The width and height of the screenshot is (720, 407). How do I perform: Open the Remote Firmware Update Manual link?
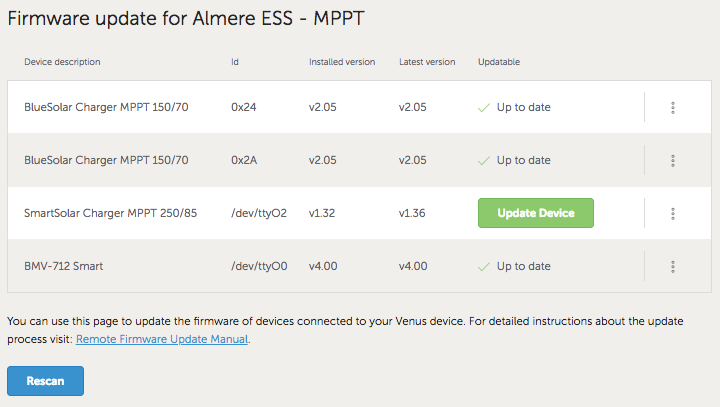pos(162,339)
